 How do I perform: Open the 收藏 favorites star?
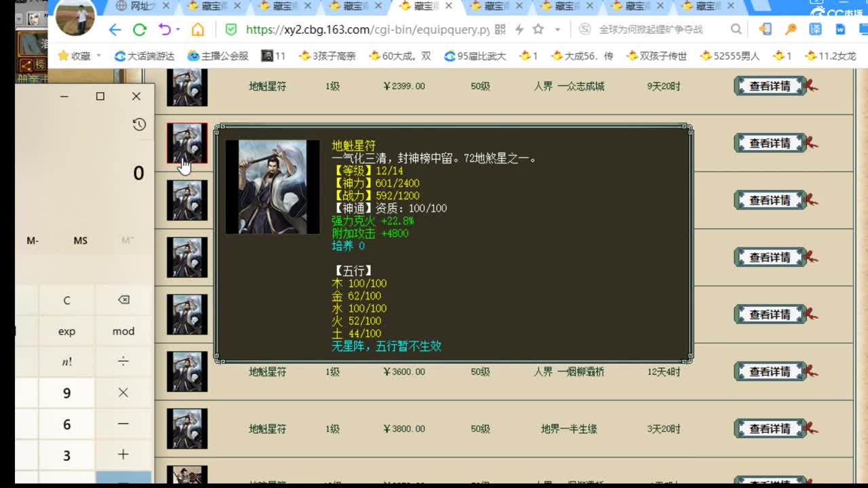[64, 56]
